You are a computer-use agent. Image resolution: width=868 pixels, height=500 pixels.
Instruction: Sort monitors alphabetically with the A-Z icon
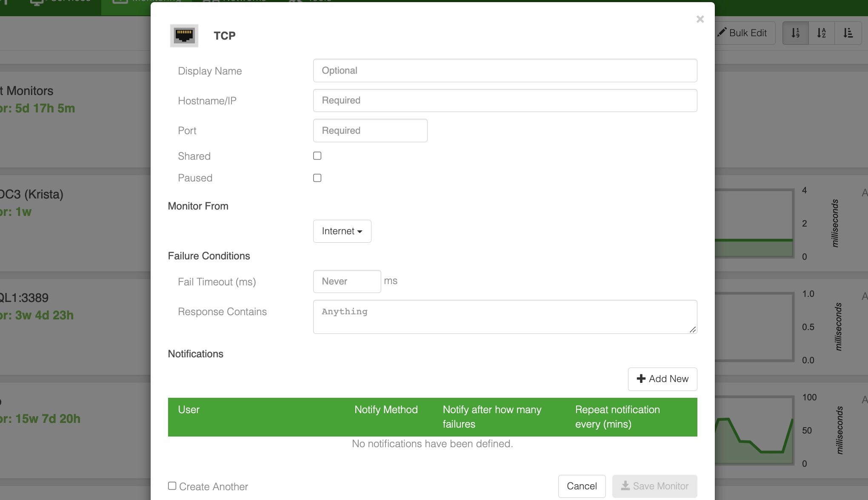(822, 33)
